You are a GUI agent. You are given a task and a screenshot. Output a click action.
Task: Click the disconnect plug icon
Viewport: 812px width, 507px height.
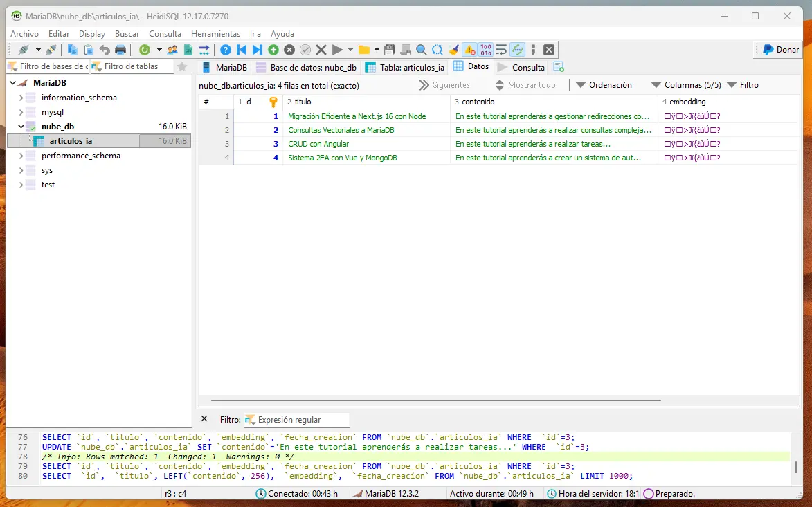click(x=51, y=50)
